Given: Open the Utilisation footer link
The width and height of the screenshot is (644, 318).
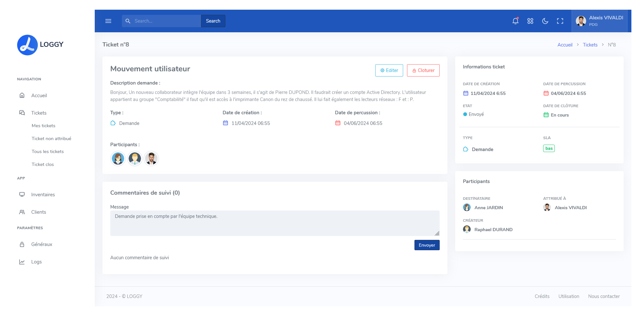Looking at the screenshot, I should [x=569, y=296].
